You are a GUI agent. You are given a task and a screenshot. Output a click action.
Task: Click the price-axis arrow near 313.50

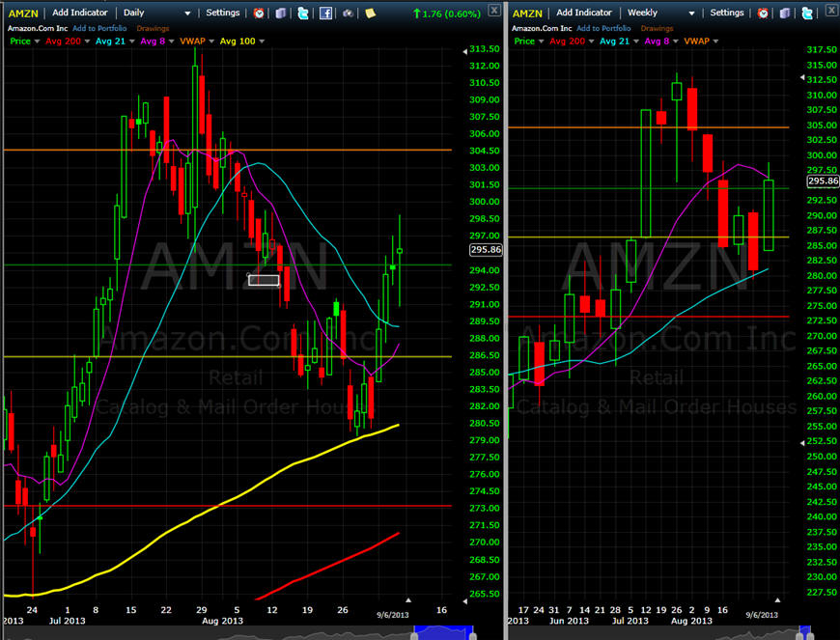click(x=464, y=51)
